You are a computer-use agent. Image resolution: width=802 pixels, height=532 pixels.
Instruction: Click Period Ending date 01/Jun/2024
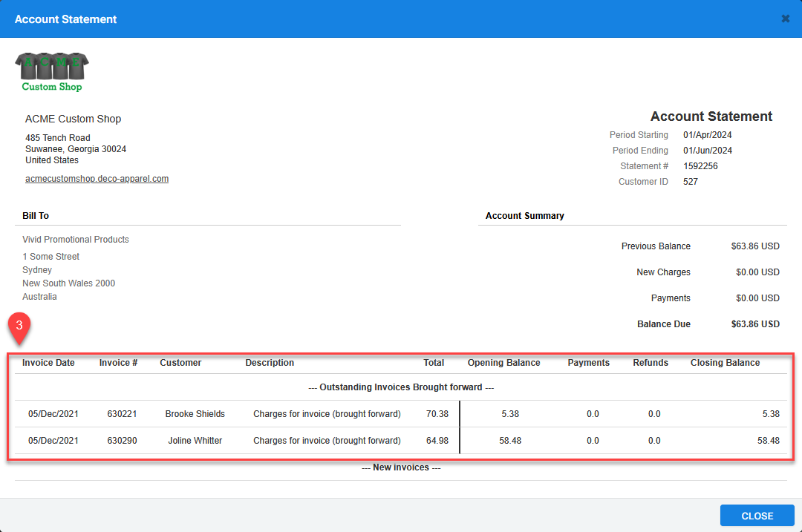click(708, 150)
